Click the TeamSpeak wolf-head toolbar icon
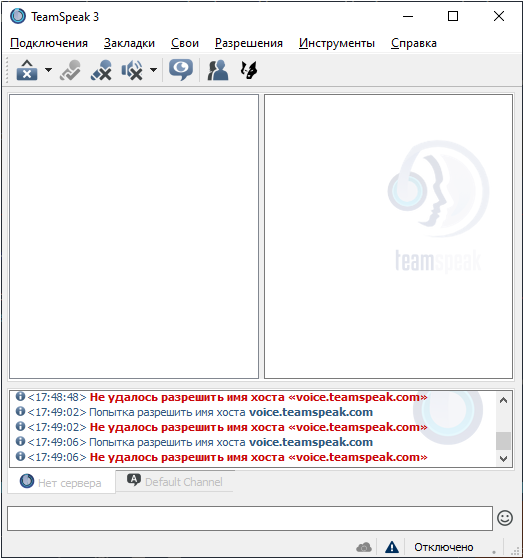Screen dimensions: 524x559 [249, 70]
